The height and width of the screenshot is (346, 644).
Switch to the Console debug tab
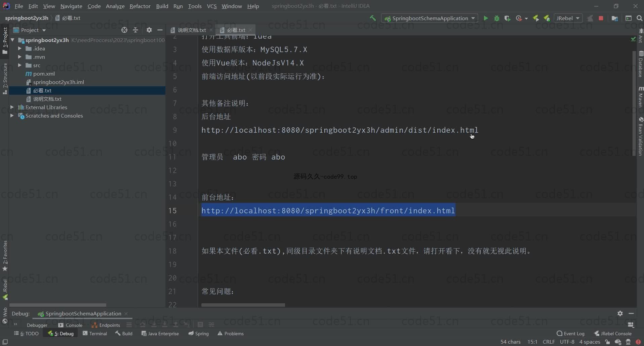pyautogui.click(x=70, y=325)
